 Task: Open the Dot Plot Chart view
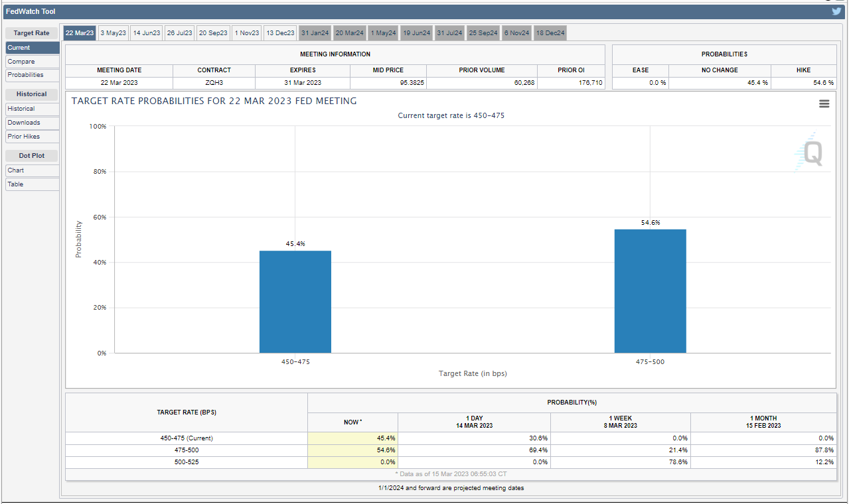click(x=33, y=170)
